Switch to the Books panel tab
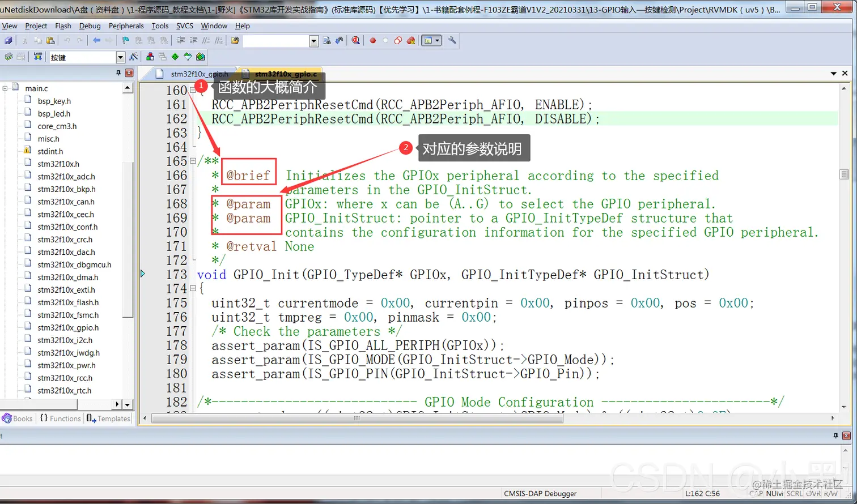This screenshot has width=857, height=504. tap(17, 418)
